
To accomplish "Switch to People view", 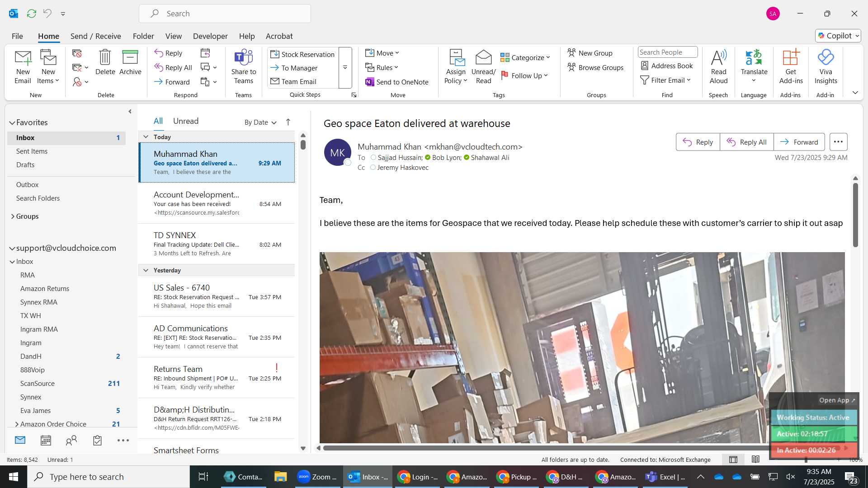I will (71, 440).
